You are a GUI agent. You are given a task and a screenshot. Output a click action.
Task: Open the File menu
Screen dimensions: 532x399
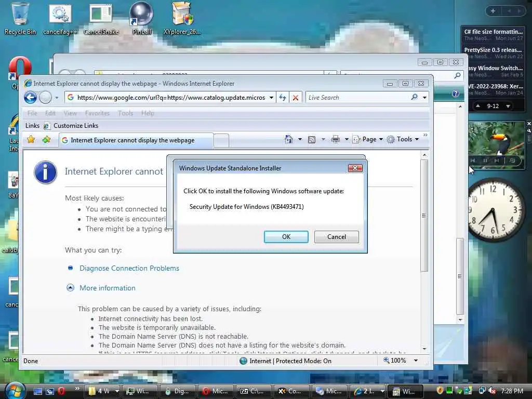click(x=32, y=113)
